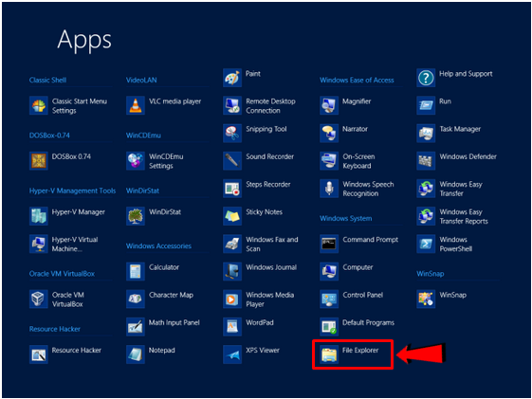Screen dimensions: 532x399
Task: Click the WinSnap group header
Action: click(x=431, y=274)
